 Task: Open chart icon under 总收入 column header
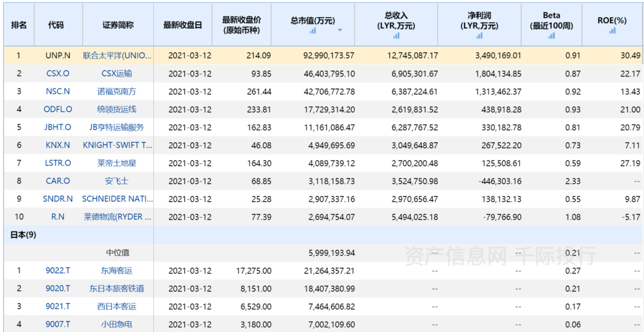397,36
